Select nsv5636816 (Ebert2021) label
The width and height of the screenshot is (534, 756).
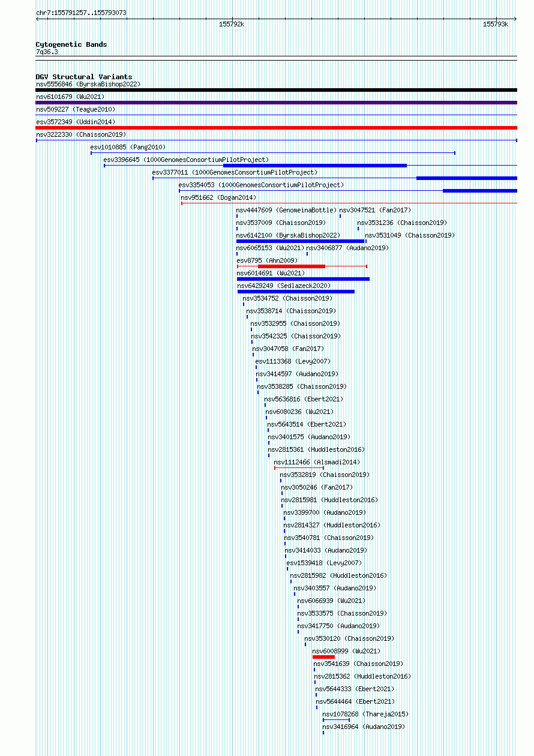click(304, 400)
